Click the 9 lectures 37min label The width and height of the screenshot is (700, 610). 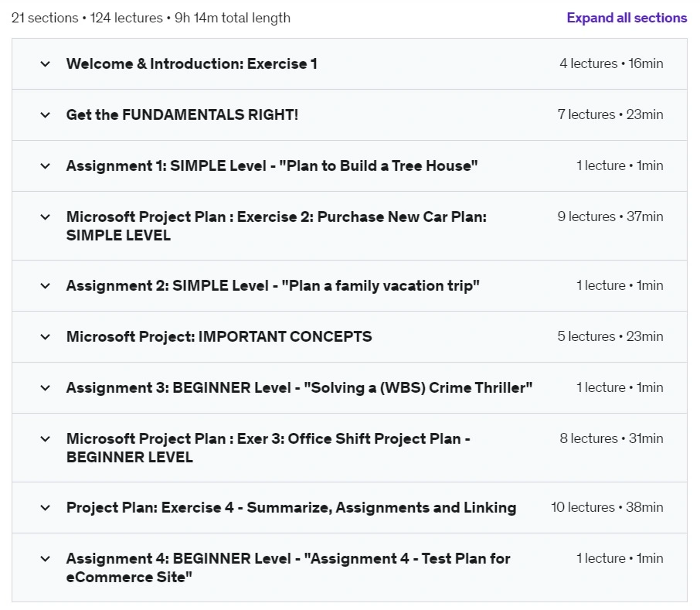(610, 216)
